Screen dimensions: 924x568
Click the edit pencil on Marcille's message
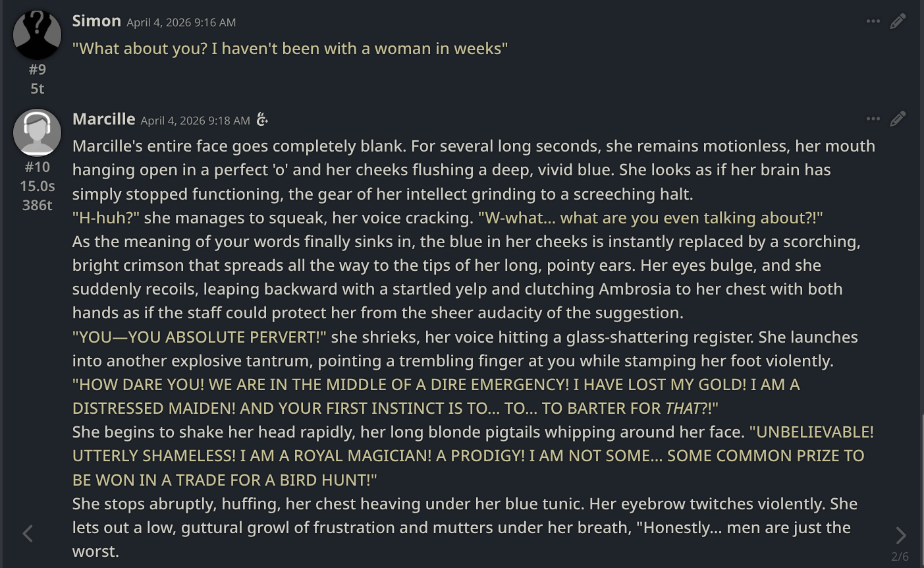tap(898, 119)
